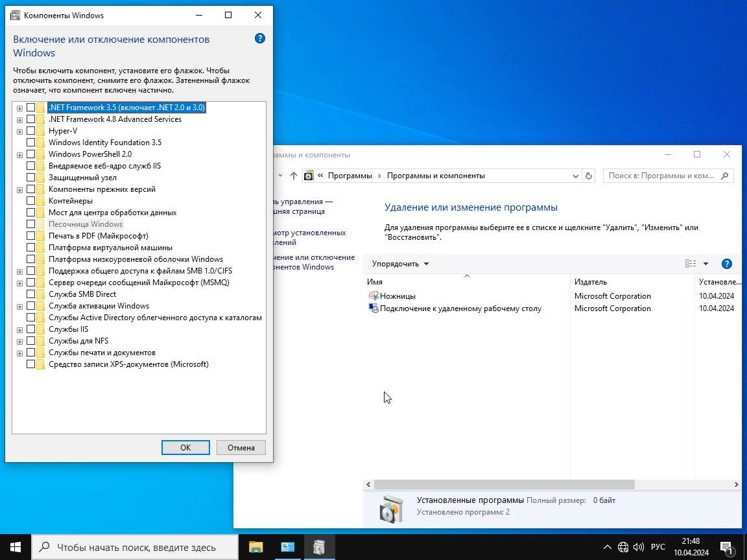This screenshot has width=747, height=560.
Task: Click the network globe tray icon
Action: pos(622,547)
